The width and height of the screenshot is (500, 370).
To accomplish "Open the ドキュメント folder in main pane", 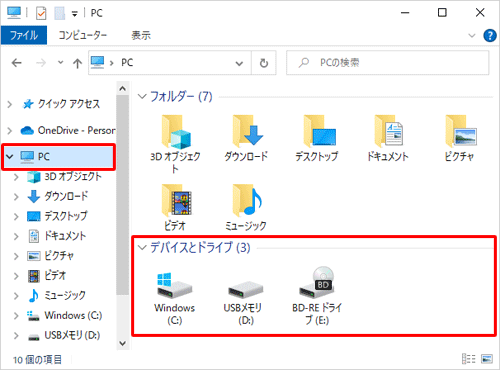I will coord(389,131).
